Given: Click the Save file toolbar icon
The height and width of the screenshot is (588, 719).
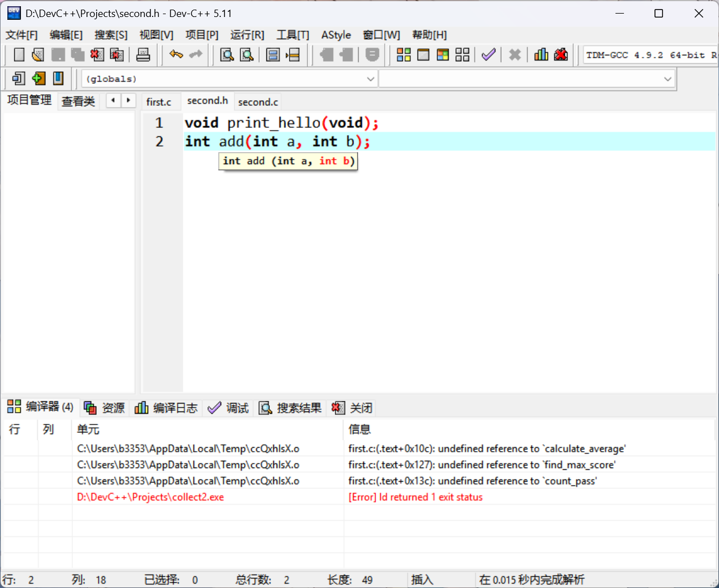Looking at the screenshot, I should click(x=58, y=55).
